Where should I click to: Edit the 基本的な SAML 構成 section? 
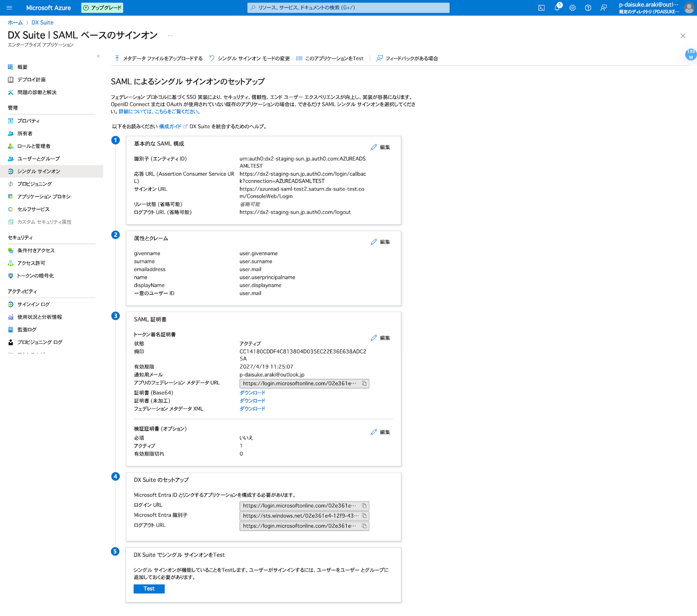(x=380, y=147)
